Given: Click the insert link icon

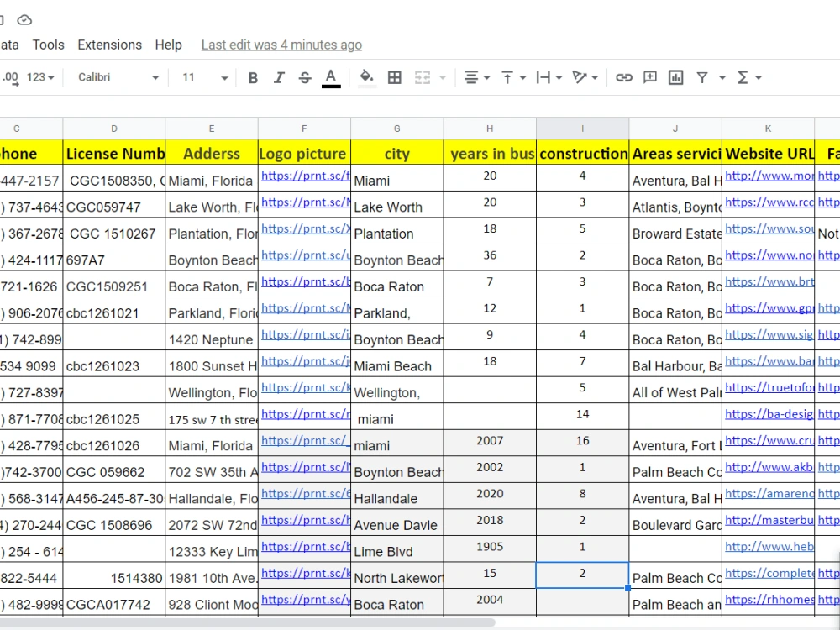Looking at the screenshot, I should 623,78.
